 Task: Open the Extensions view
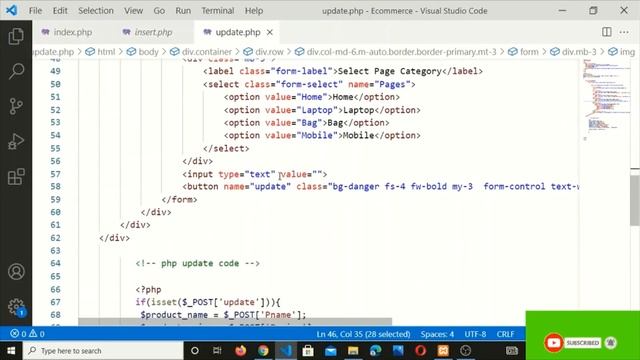point(16,177)
